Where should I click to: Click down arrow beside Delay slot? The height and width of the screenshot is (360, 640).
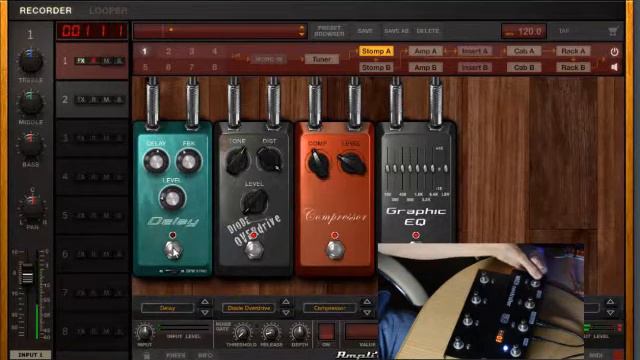click(x=205, y=313)
